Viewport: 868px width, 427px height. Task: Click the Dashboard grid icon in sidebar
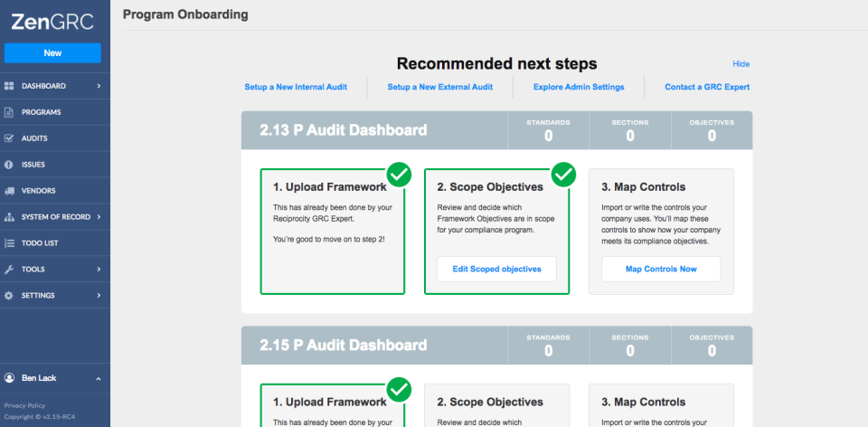(x=9, y=86)
